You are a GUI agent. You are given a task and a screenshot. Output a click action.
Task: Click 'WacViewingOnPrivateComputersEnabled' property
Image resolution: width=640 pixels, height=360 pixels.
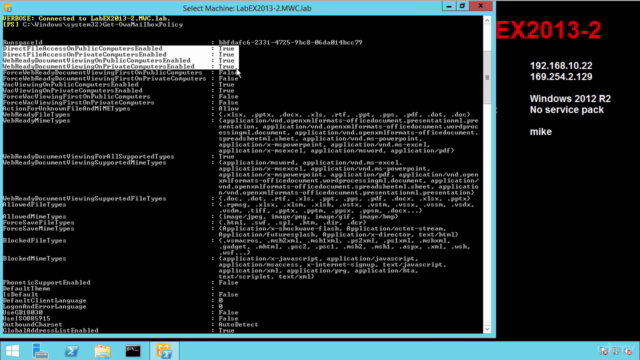(73, 90)
